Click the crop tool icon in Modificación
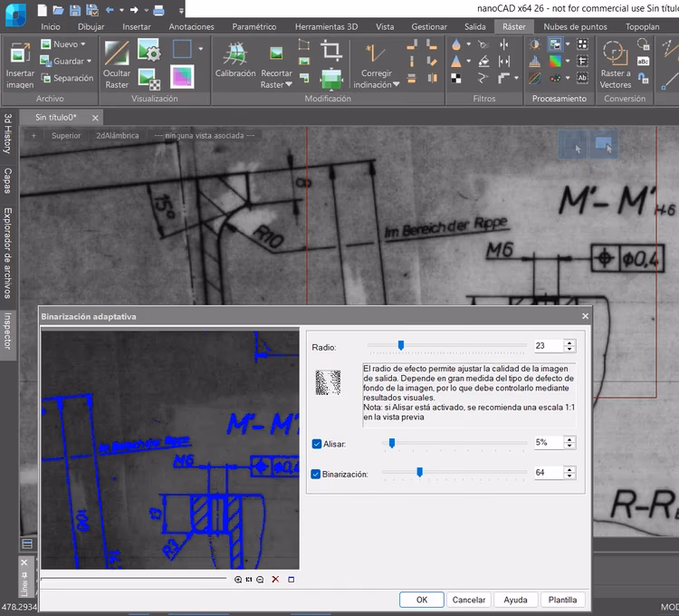Screen dimensions: 679x616 330,50
